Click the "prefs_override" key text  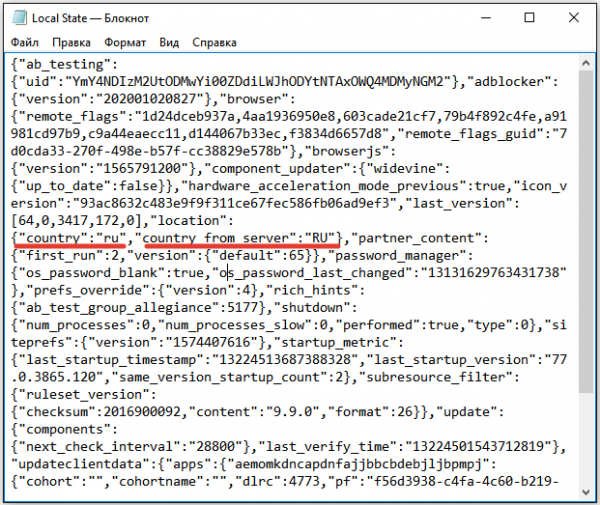[88, 290]
